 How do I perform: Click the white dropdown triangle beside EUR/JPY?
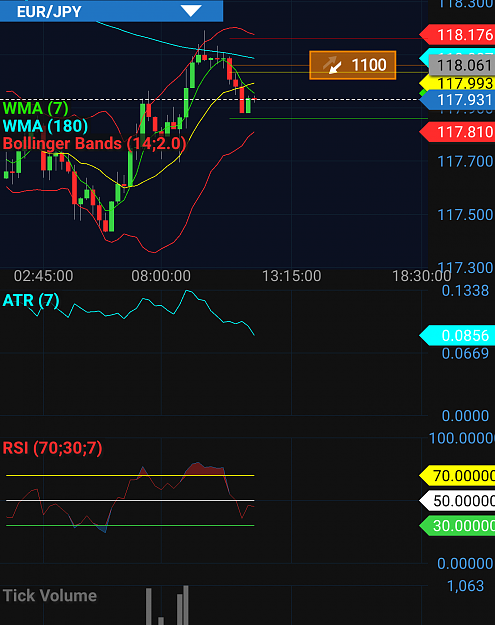(191, 11)
